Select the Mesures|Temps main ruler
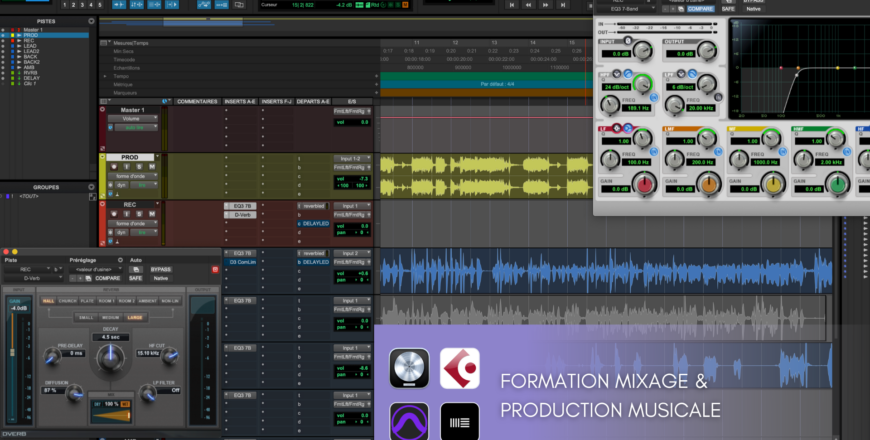This screenshot has width=870, height=440. pyautogui.click(x=131, y=43)
